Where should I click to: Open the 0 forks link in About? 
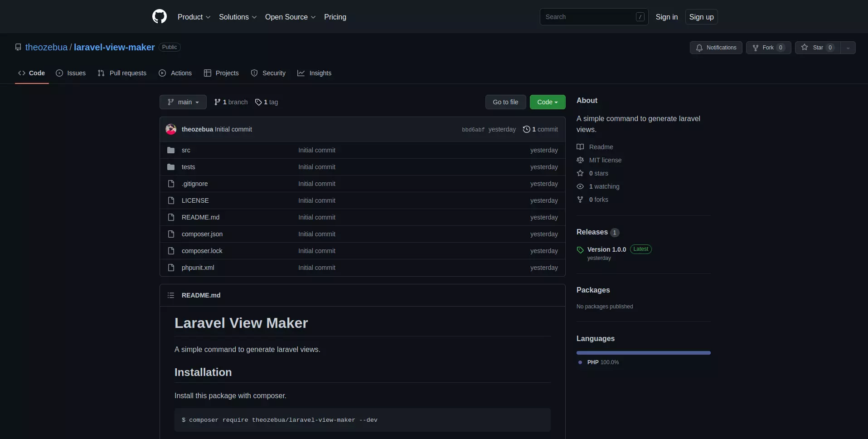(599, 200)
